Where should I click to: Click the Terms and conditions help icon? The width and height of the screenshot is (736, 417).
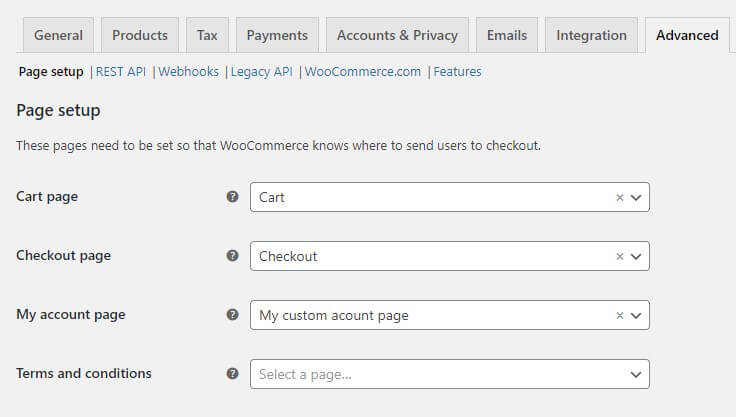click(x=232, y=374)
